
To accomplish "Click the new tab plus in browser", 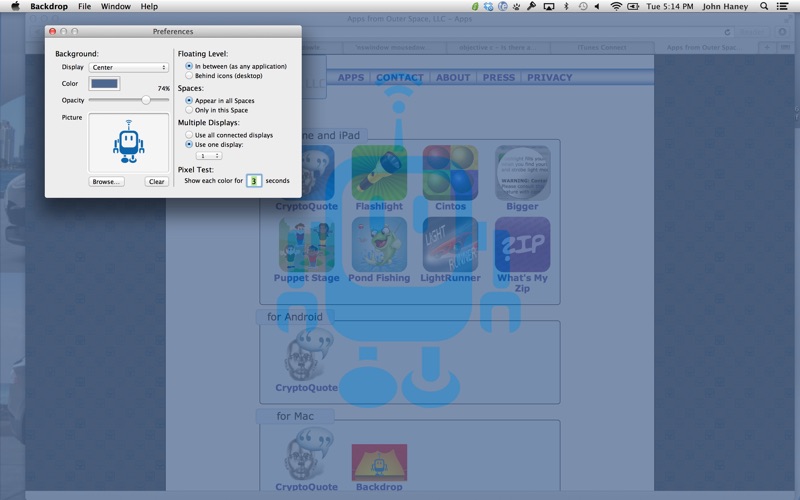I will (x=766, y=47).
